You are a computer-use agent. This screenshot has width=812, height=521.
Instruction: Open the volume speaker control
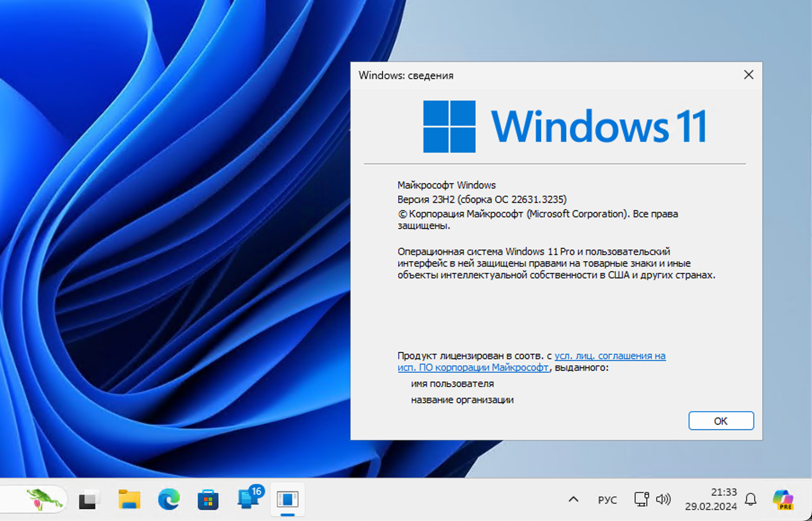point(663,499)
